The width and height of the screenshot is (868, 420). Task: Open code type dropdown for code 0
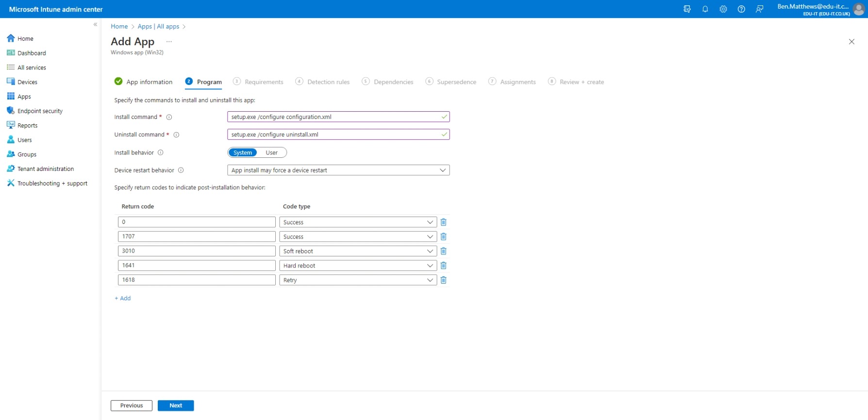click(x=358, y=222)
